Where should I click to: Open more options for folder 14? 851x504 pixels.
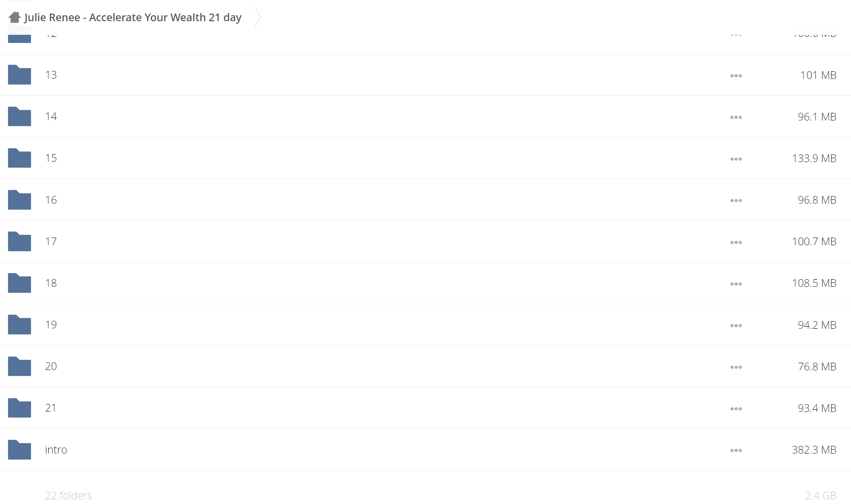(x=736, y=117)
